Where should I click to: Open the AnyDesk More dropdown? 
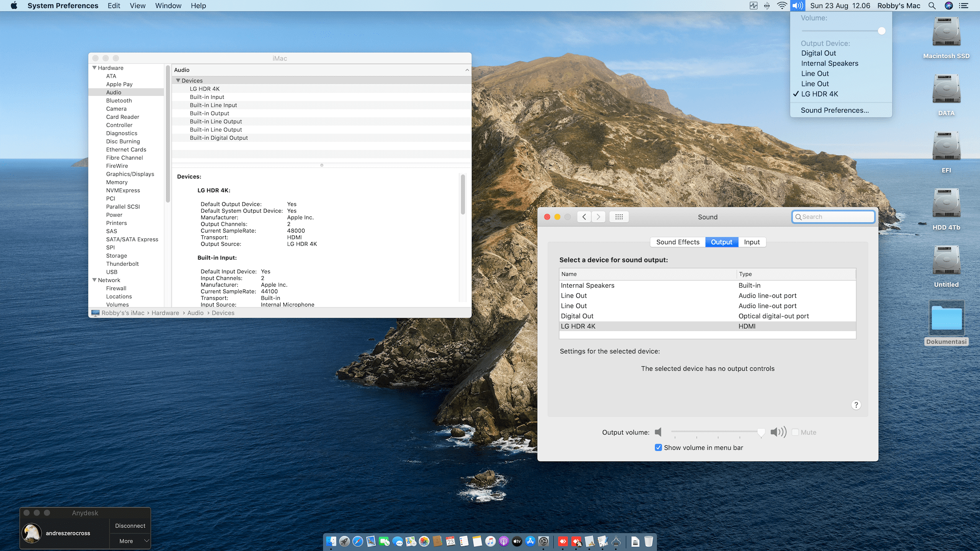[130, 541]
